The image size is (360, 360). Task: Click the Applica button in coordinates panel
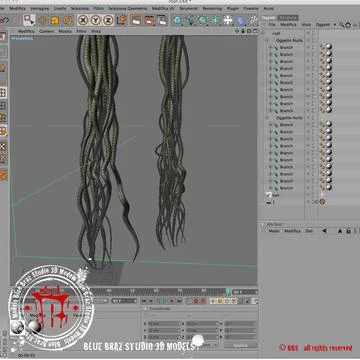240,345
